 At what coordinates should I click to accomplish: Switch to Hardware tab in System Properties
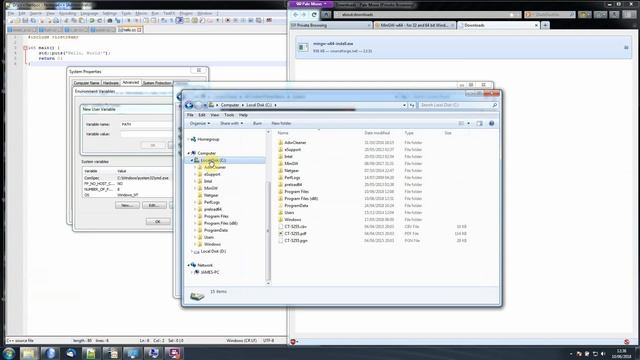click(x=111, y=83)
